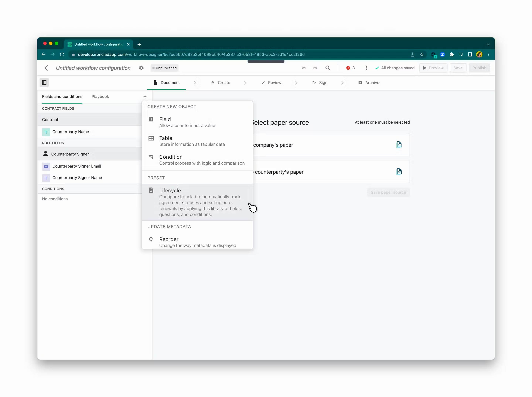Click the Counterparty Signer Email envelope icon
Viewport: 532px width, 397px height.
tap(46, 166)
